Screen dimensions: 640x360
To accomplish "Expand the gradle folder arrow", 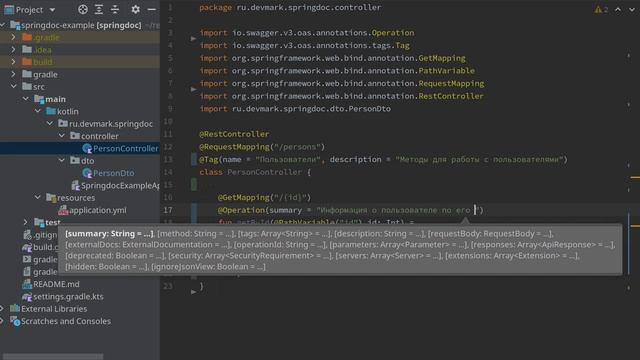I will (13, 74).
